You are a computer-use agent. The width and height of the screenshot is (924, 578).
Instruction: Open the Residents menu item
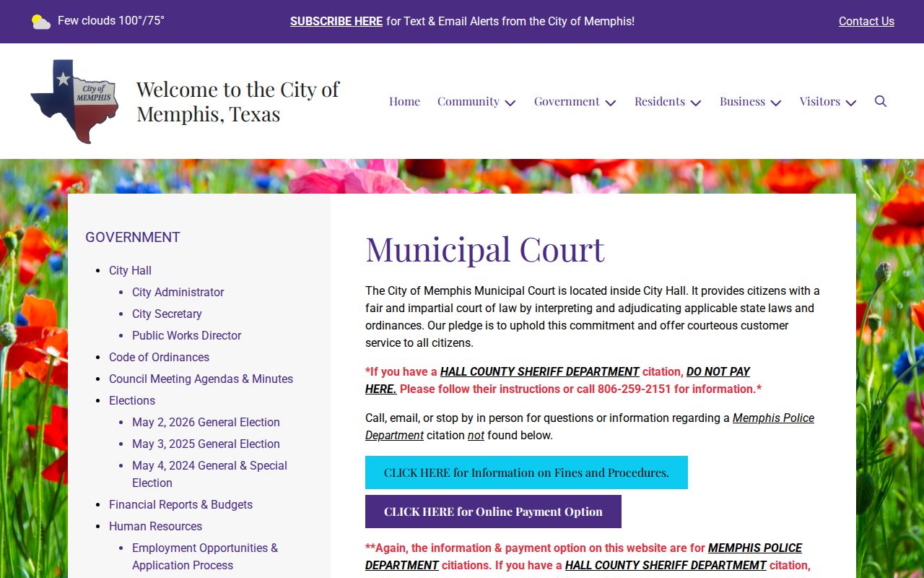tap(660, 101)
